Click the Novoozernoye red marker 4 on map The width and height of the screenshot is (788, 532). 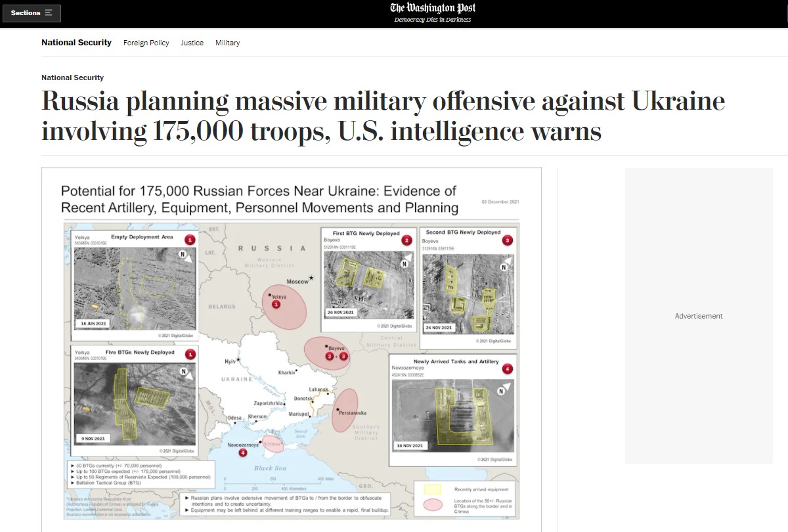pyautogui.click(x=243, y=453)
